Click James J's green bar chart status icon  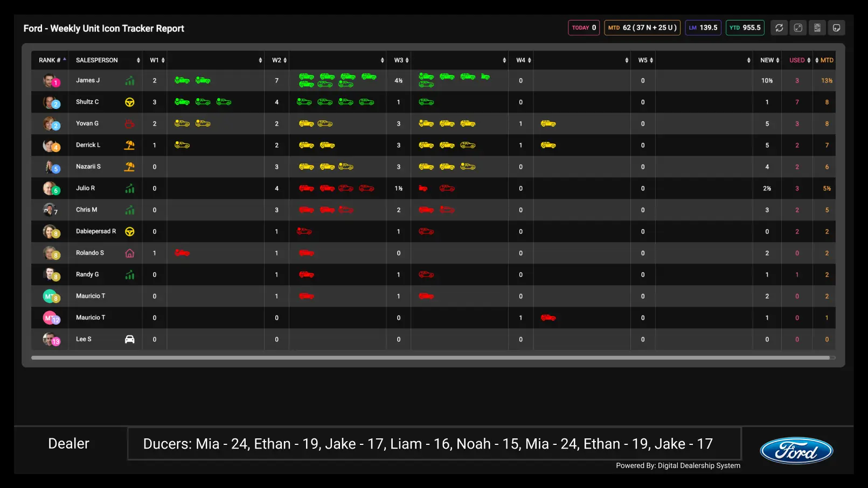[130, 81]
